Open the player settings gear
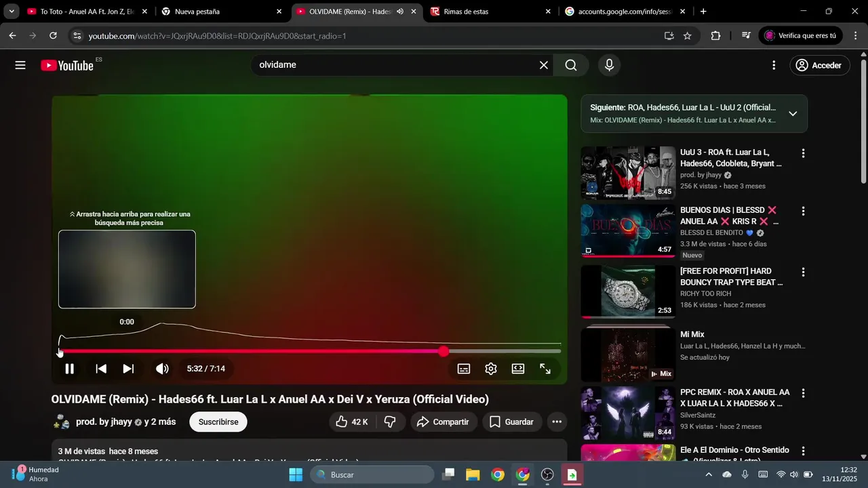This screenshot has height=488, width=868. 491,369
